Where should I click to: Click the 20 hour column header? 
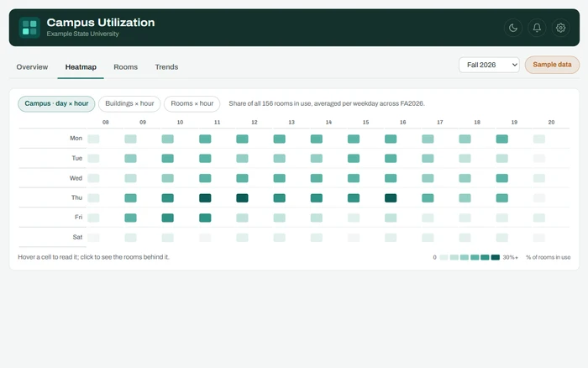coord(551,123)
